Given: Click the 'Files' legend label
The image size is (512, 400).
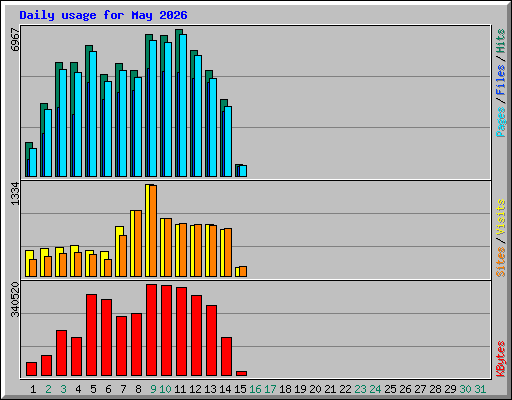Looking at the screenshot, I should point(501,80).
